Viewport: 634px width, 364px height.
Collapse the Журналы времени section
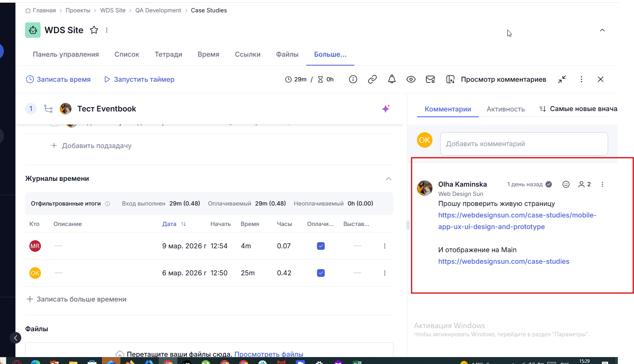388,179
